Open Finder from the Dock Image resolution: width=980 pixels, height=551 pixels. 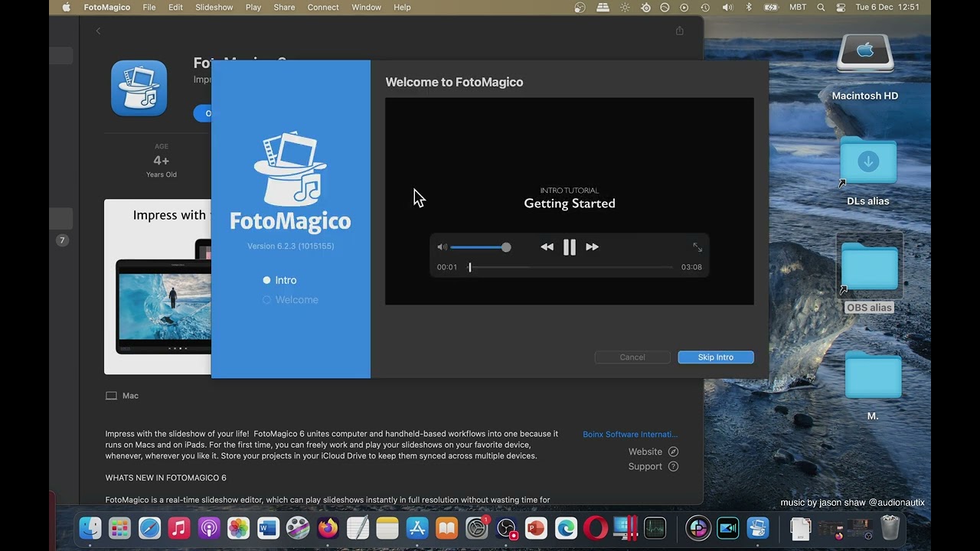point(90,528)
